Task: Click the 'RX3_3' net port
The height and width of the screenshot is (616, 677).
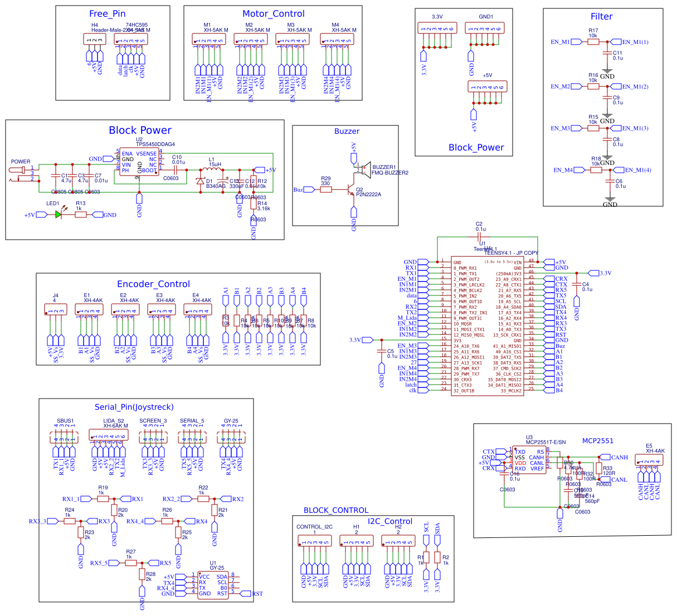Action: pyautogui.click(x=43, y=521)
